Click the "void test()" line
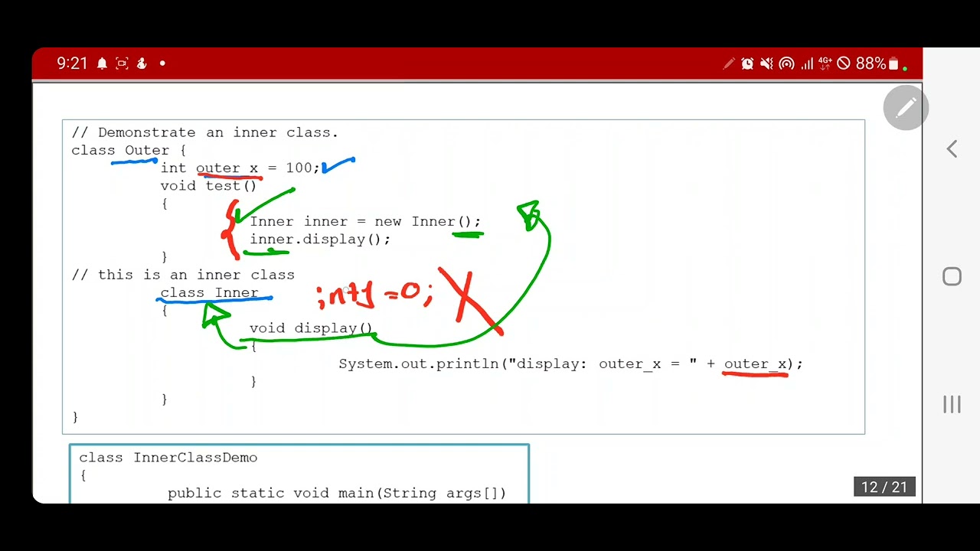This screenshot has height=551, width=980. click(208, 185)
